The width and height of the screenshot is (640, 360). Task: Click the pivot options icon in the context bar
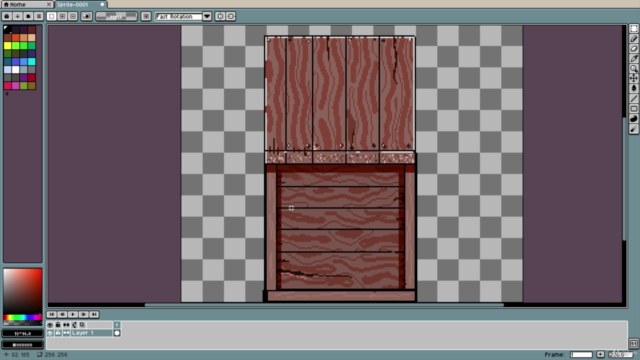pyautogui.click(x=87, y=16)
